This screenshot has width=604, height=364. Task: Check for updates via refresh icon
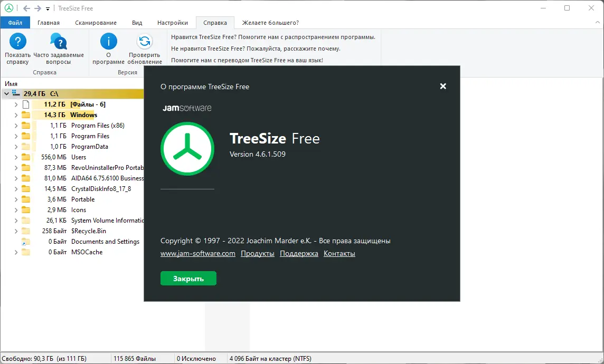[x=145, y=42]
